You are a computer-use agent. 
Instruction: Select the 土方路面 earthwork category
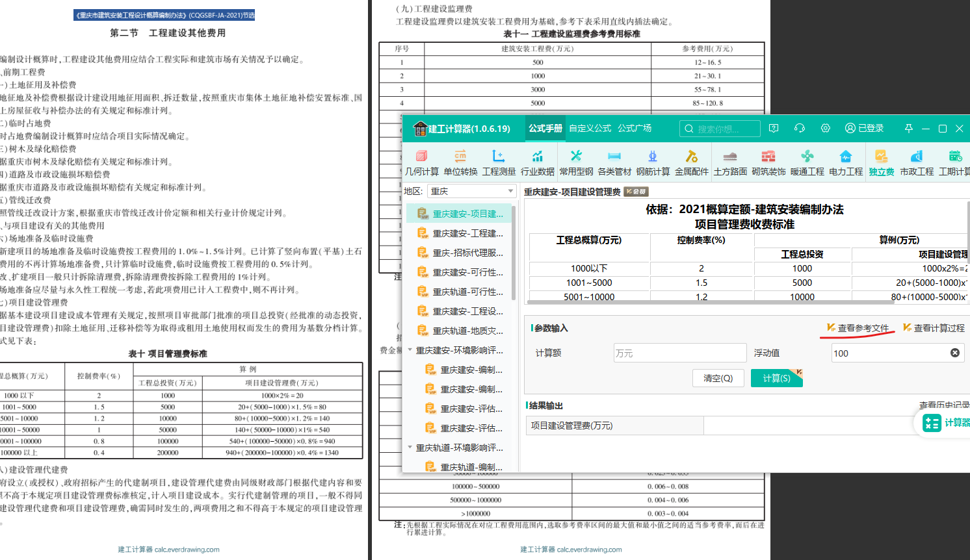pos(730,162)
